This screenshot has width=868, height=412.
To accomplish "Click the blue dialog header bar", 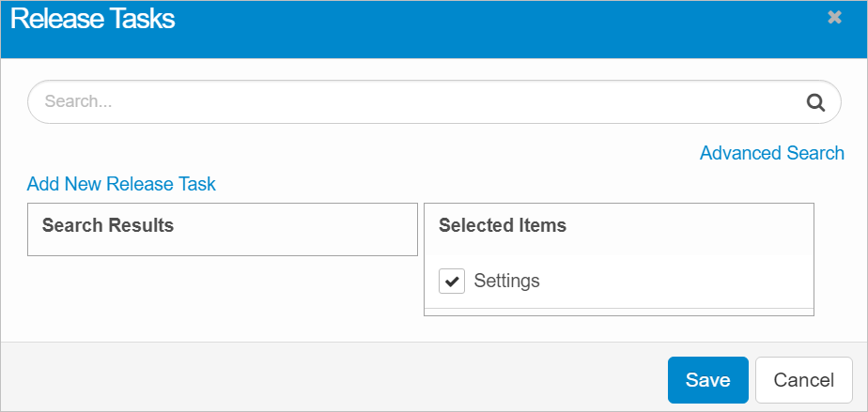I will click(x=470, y=28).
